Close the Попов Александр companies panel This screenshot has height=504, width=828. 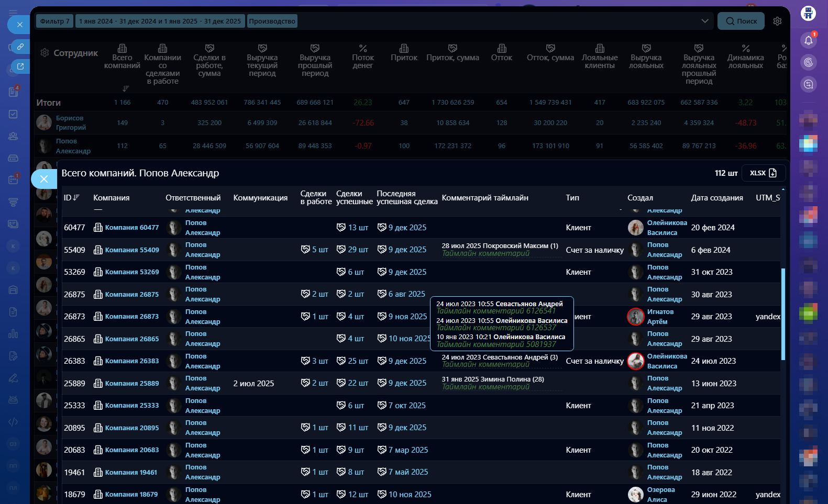click(x=44, y=179)
